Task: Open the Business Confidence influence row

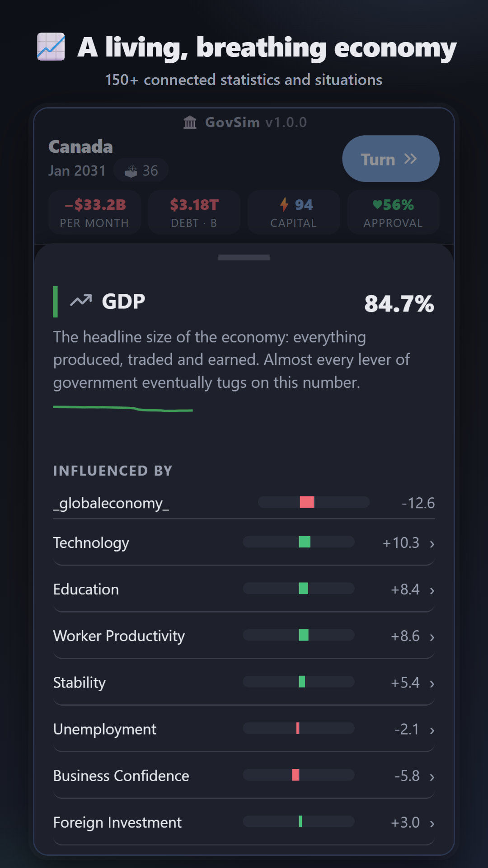Action: click(244, 776)
